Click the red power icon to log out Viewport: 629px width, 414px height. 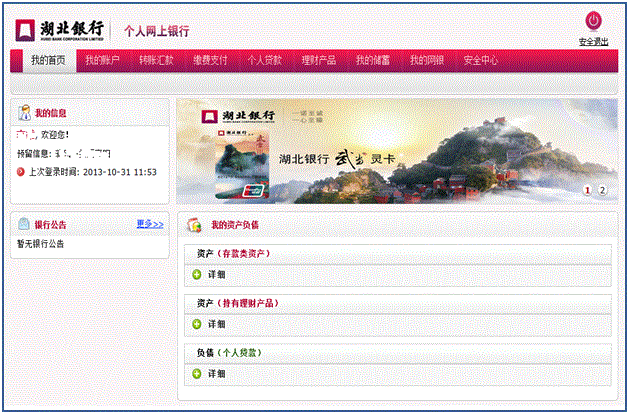593,21
